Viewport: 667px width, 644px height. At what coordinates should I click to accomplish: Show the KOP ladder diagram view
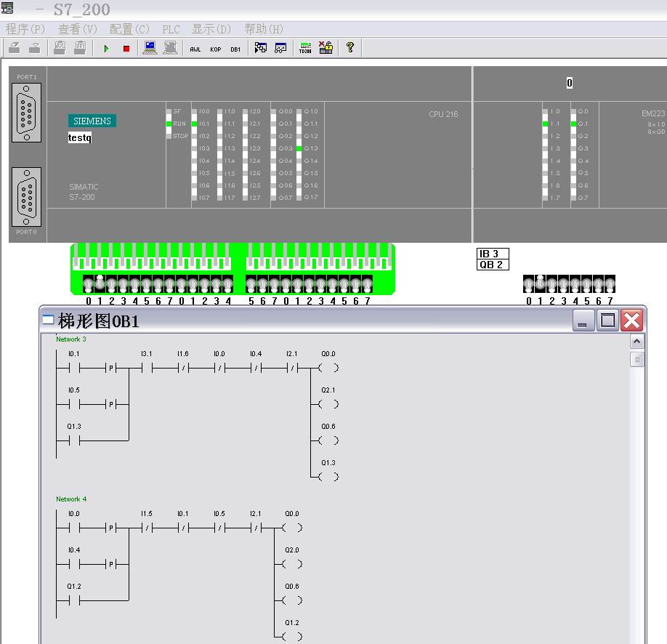pyautogui.click(x=216, y=49)
